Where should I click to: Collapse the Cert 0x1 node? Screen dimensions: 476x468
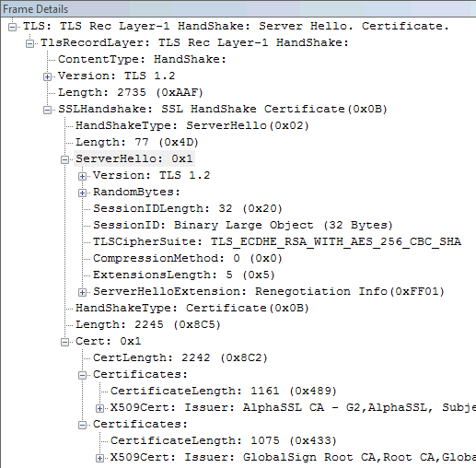pyautogui.click(x=64, y=342)
